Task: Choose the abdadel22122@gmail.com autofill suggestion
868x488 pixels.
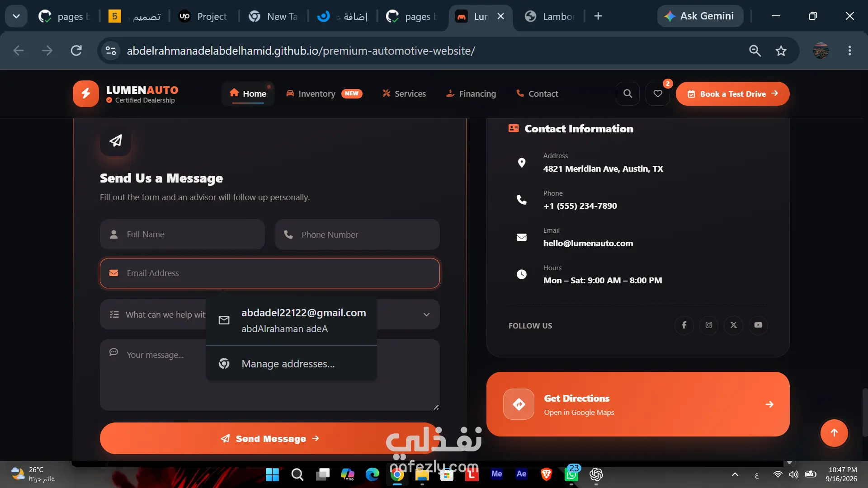Action: (x=292, y=321)
